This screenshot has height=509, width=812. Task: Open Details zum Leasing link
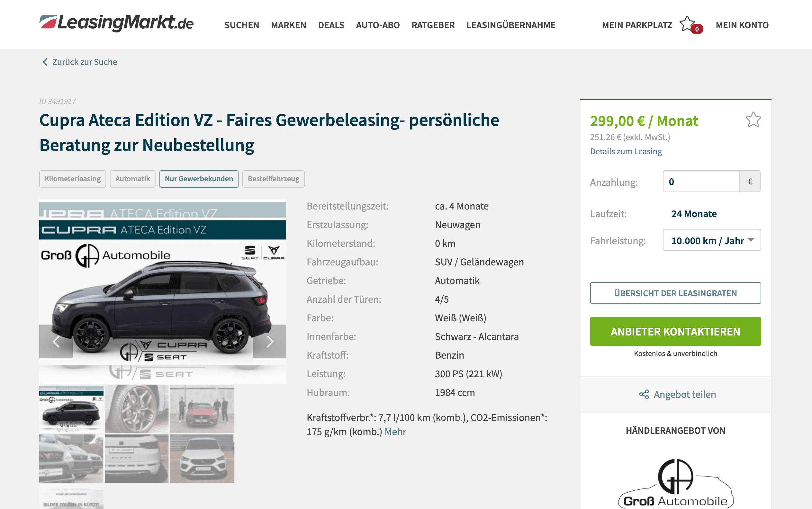[626, 151]
